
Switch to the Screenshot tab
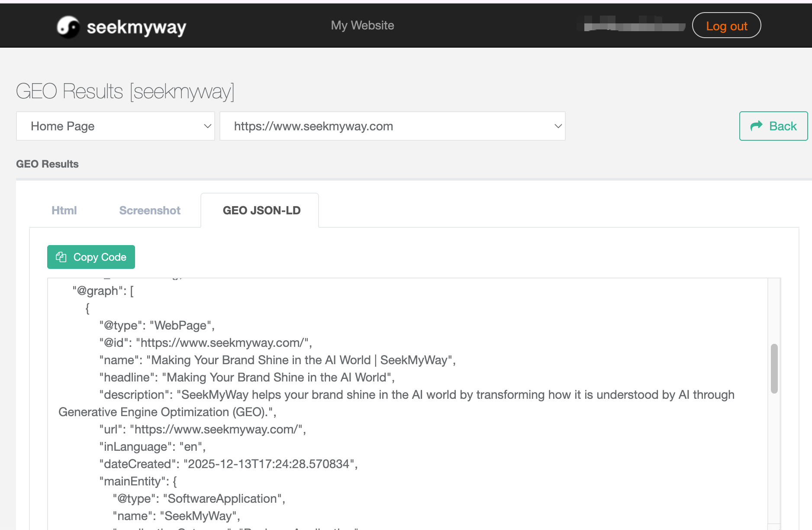click(x=150, y=210)
